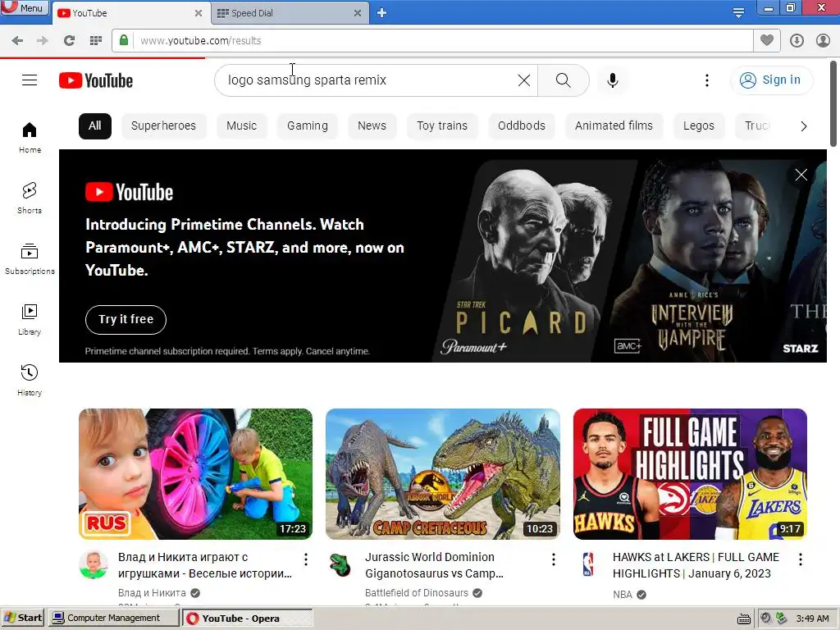Select the All filter chip

[95, 126]
